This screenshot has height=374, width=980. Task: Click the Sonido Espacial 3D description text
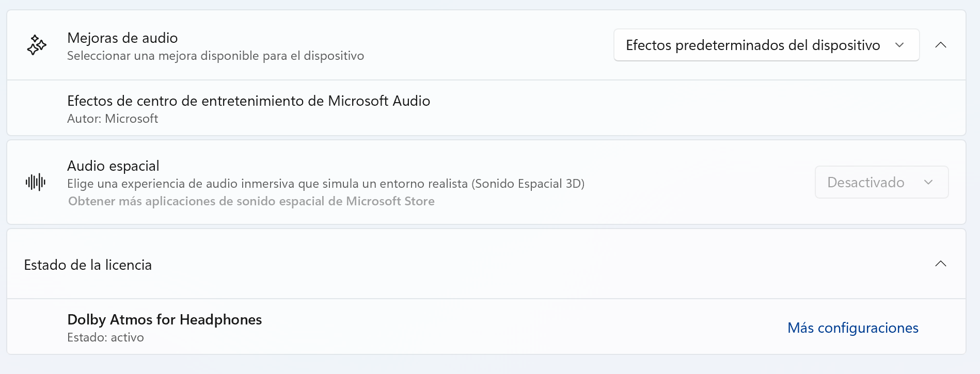[x=528, y=184]
